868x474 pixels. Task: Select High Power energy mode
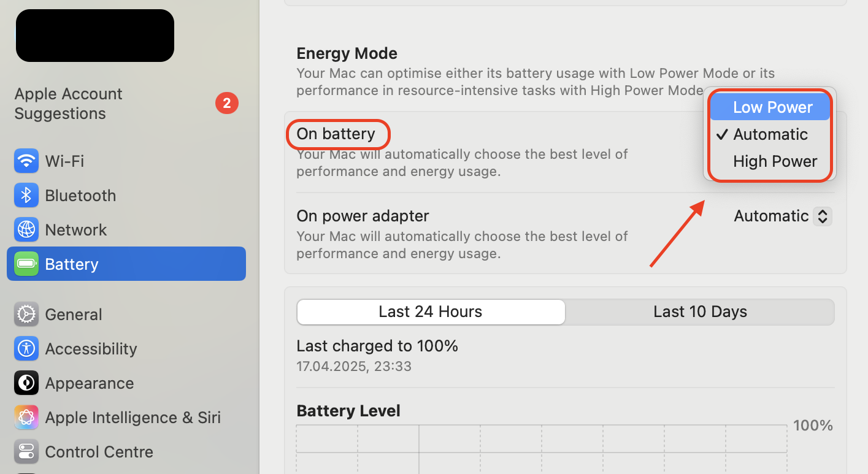(775, 161)
